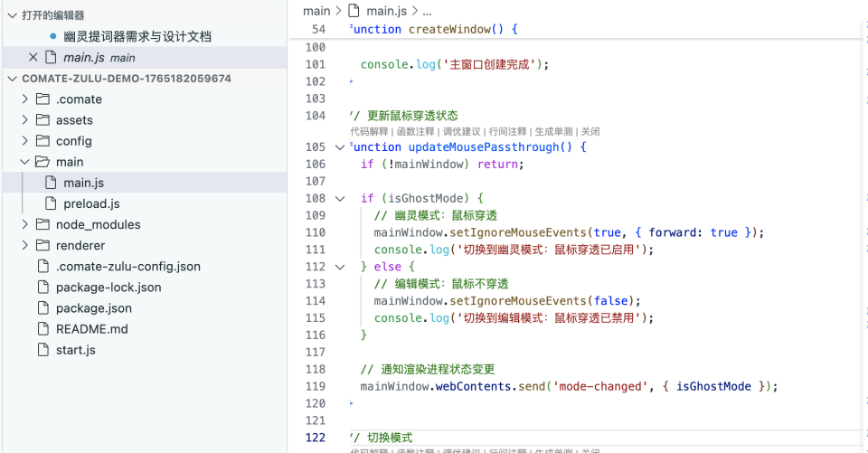Open 幽灵提词器需求与设计文档 from open editors
This screenshot has width=868, height=453.
[x=137, y=36]
